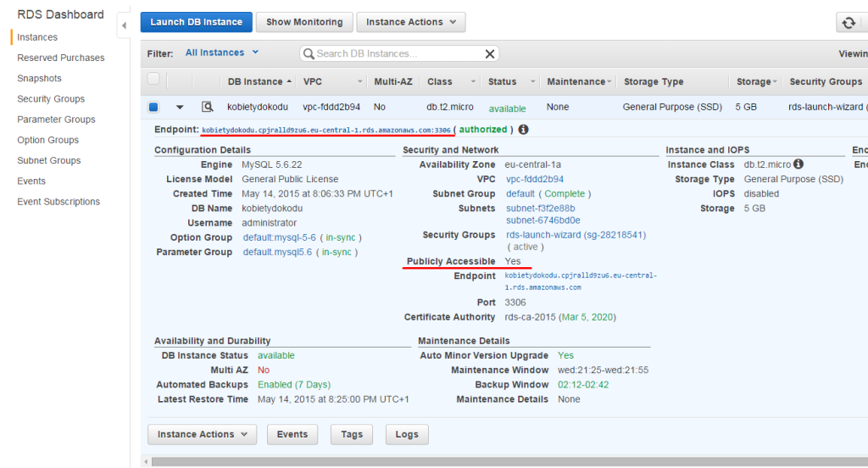This screenshot has height=468, width=868.
Task: Click info icon beside db.t2.micro Instance Class
Action: point(798,164)
